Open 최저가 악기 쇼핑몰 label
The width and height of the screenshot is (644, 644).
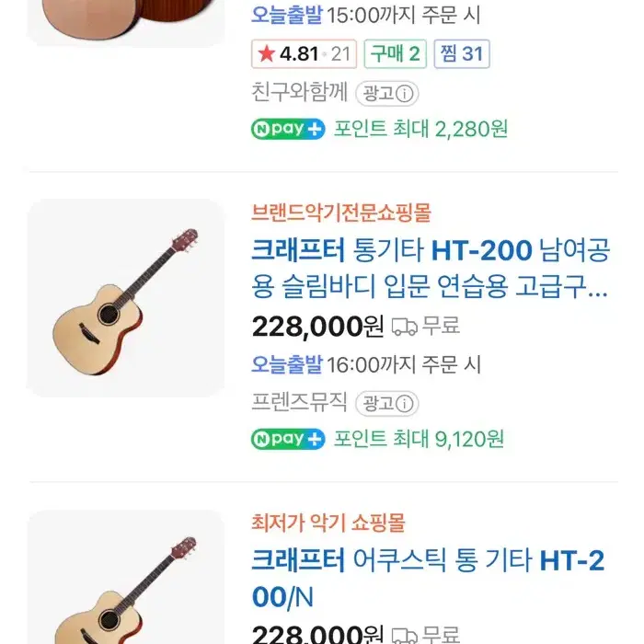328,523
